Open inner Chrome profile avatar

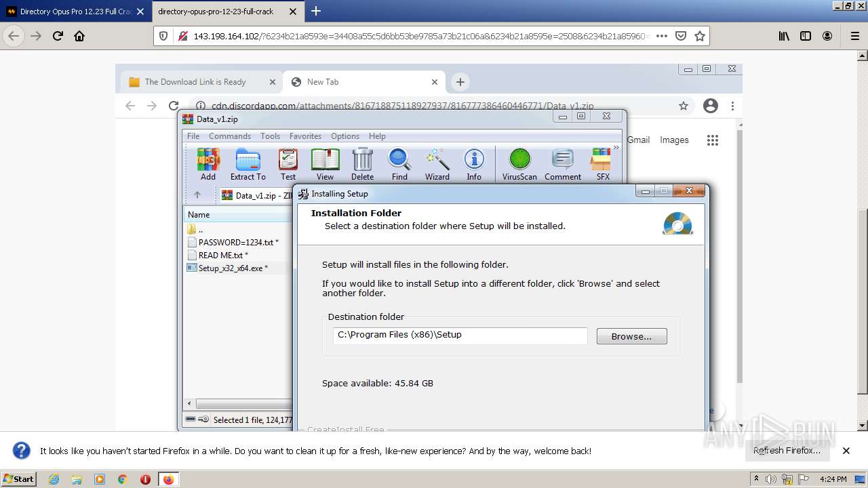[x=711, y=106]
